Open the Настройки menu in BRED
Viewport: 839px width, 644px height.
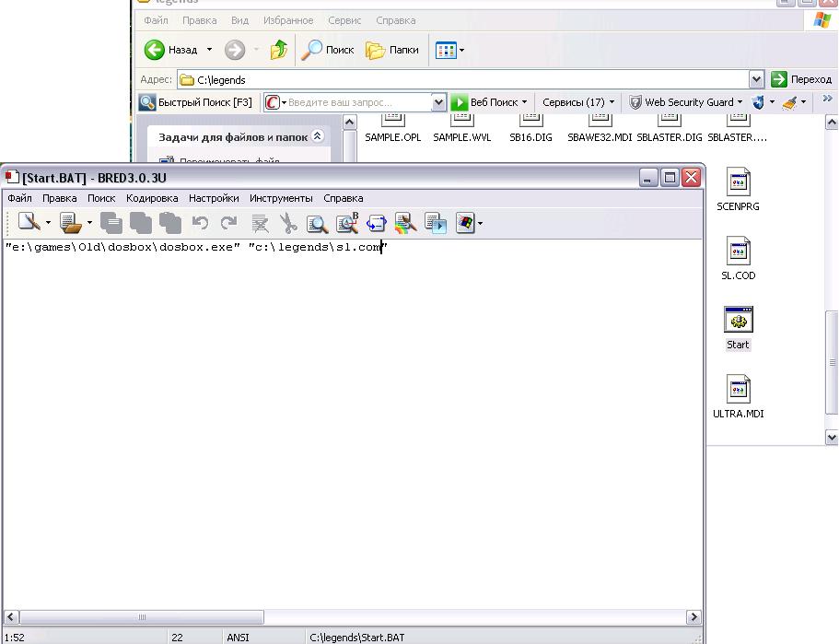point(214,198)
